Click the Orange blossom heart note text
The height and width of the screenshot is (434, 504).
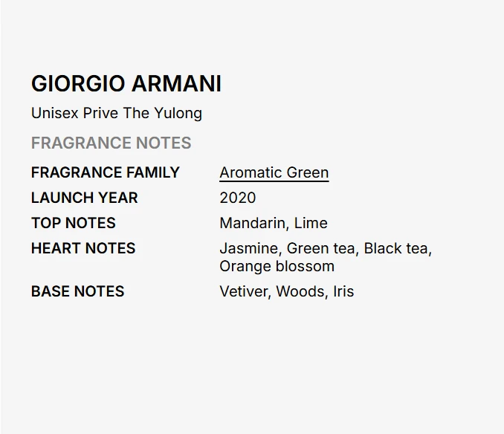(x=277, y=267)
